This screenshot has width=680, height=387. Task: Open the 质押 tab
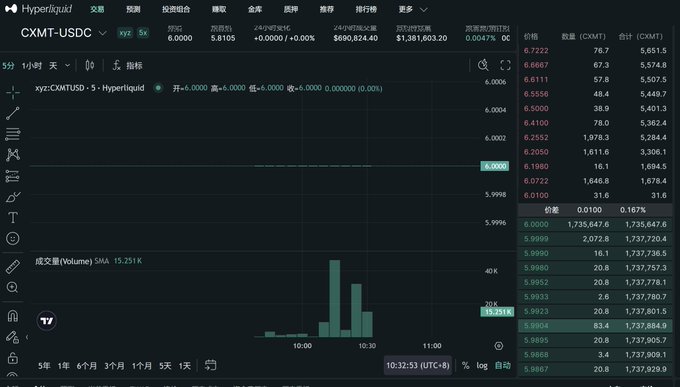pos(291,9)
